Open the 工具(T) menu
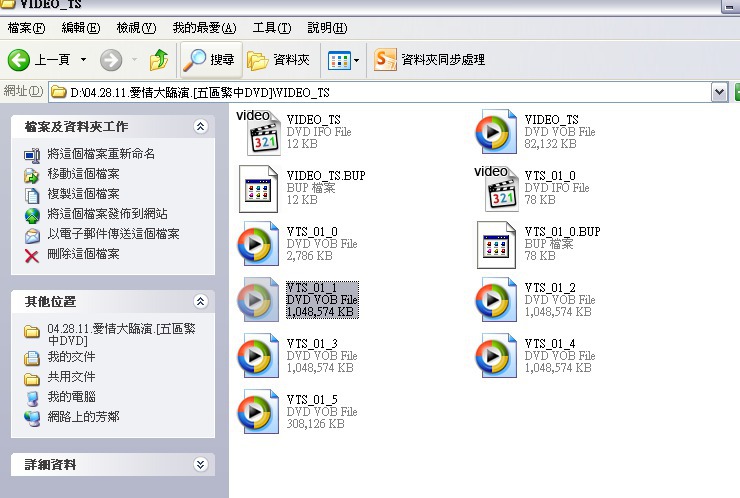 coord(272,28)
